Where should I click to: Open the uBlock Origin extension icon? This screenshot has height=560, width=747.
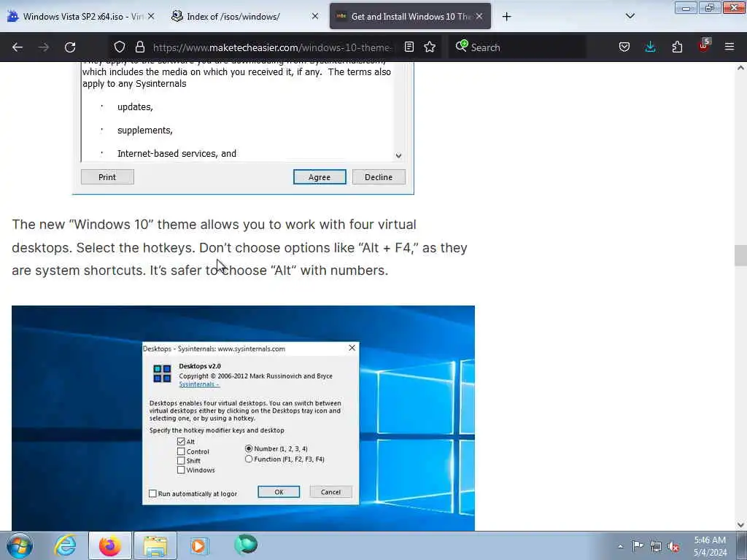coord(704,46)
